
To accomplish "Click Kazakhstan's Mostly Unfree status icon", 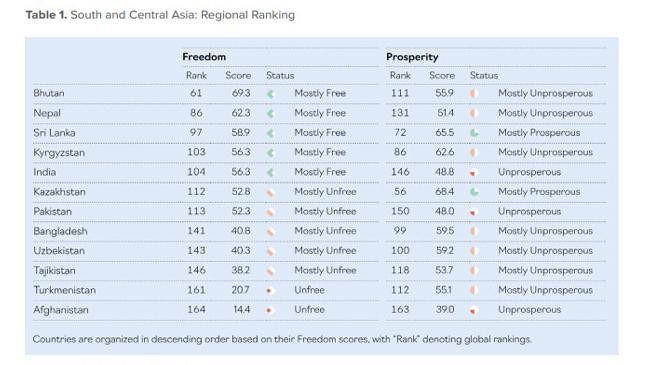I will click(x=271, y=192).
